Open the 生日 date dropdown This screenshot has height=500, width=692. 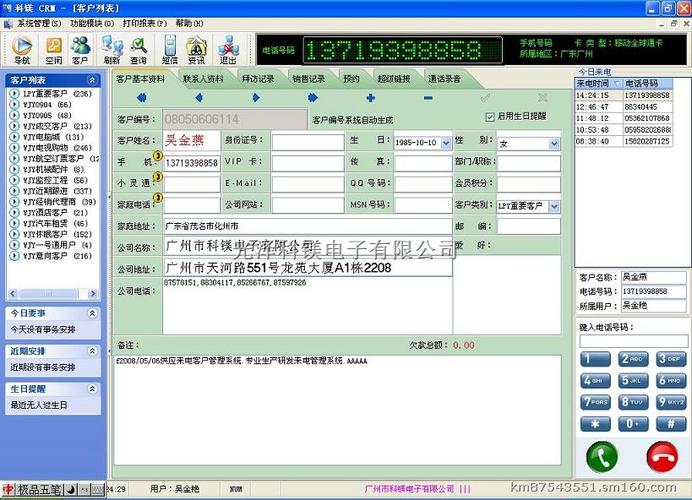[446, 143]
